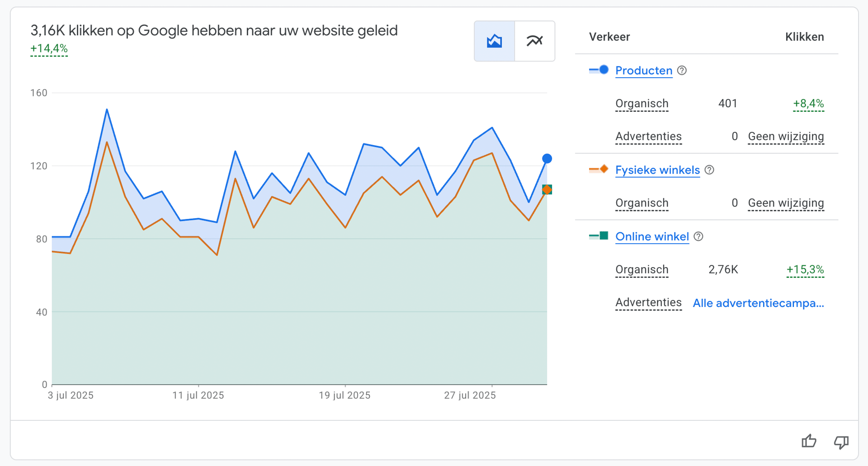Open the Producten link

click(x=644, y=71)
